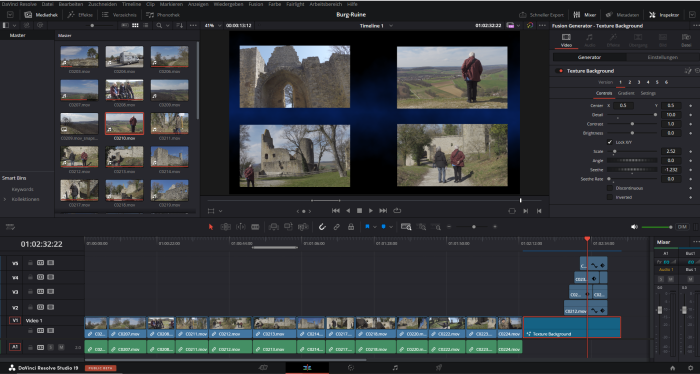Viewport: 700px width, 374px height.
Task: Toggle viewer loop playback icon
Action: point(397,211)
